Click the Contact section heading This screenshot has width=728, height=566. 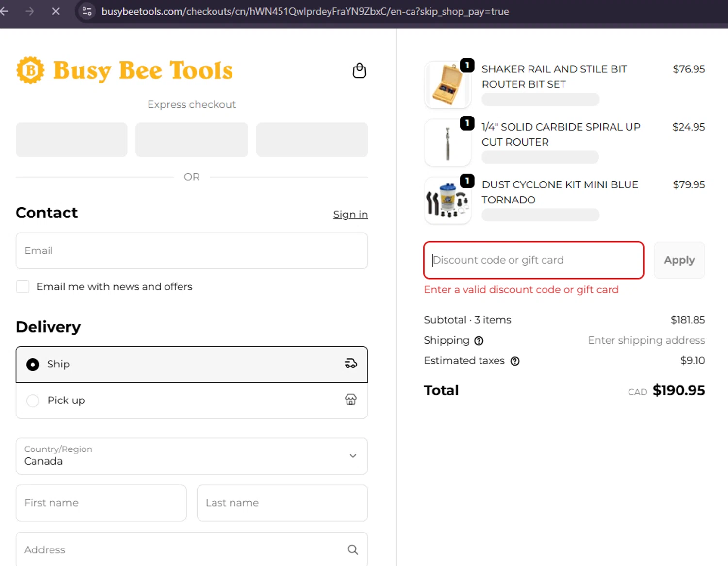[x=47, y=213]
